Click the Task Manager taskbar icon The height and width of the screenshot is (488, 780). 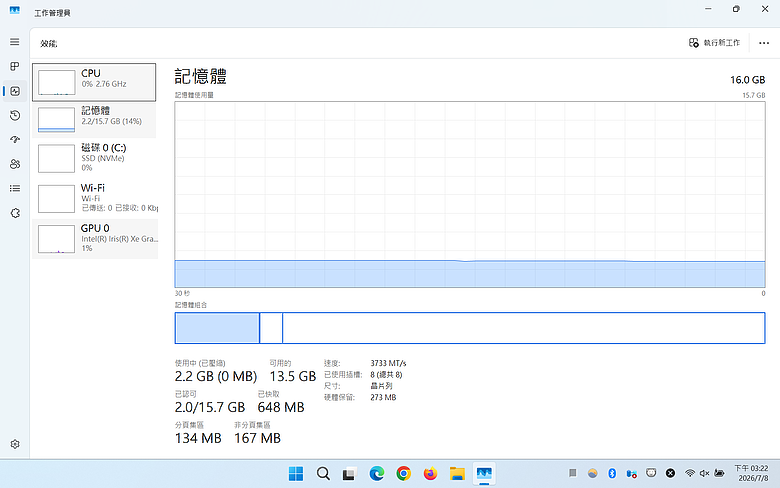[484, 474]
